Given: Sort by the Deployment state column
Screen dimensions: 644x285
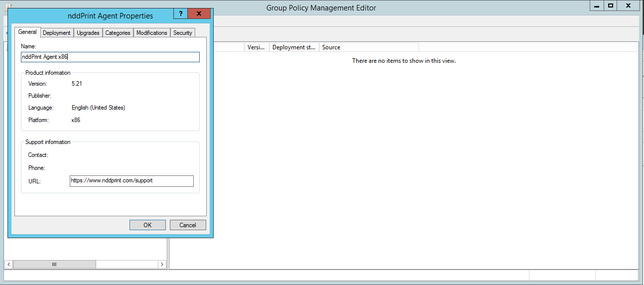Looking at the screenshot, I should click(x=294, y=47).
